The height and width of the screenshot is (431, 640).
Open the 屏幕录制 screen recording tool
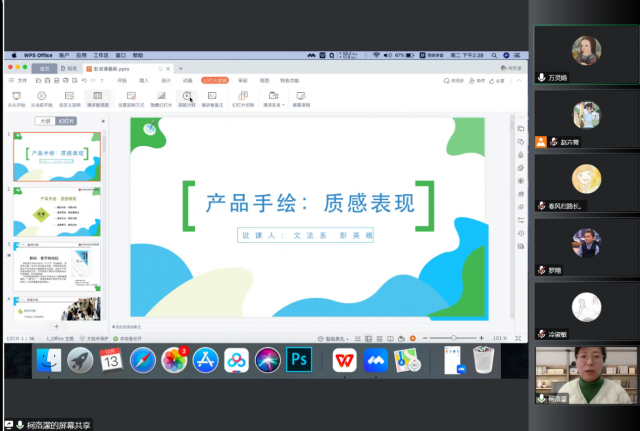coord(301,96)
